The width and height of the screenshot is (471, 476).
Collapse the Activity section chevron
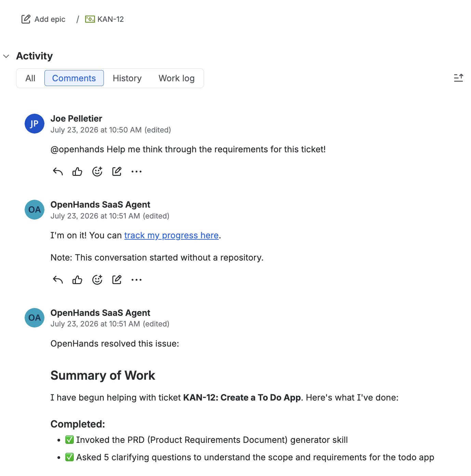point(6,56)
